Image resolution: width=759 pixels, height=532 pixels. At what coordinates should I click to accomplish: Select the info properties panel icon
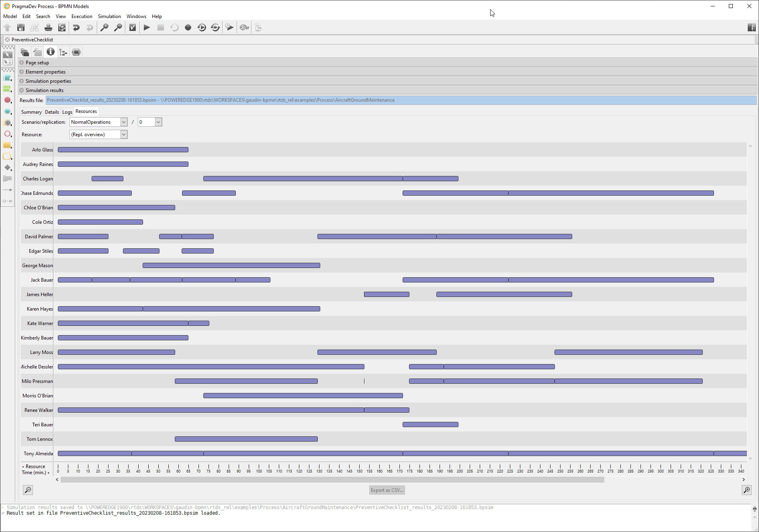click(x=51, y=52)
